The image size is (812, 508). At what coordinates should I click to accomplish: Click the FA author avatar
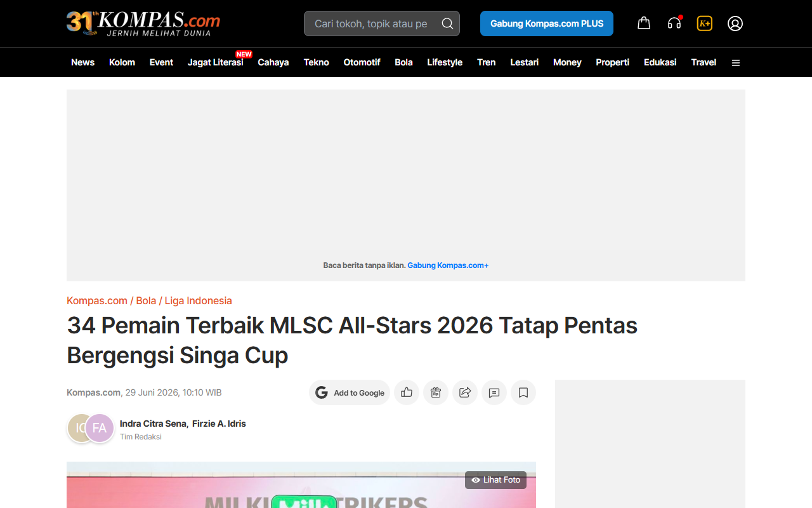tap(100, 428)
